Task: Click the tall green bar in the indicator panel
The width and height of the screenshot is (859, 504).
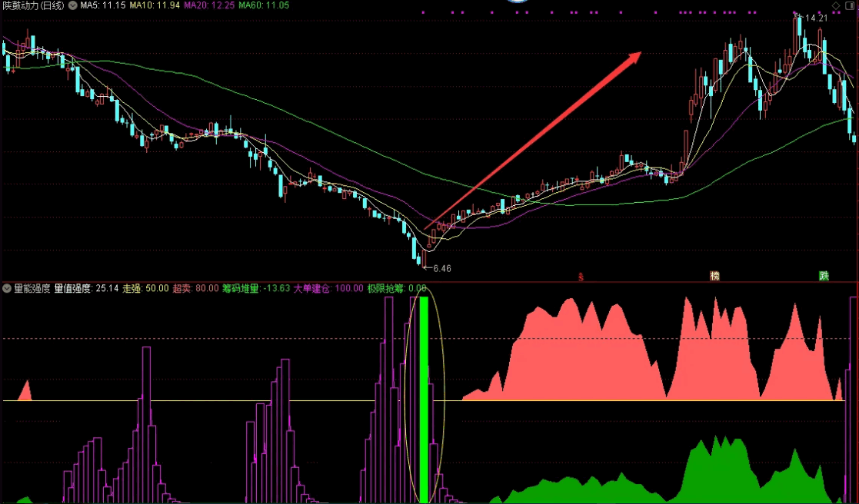Action: (x=424, y=400)
